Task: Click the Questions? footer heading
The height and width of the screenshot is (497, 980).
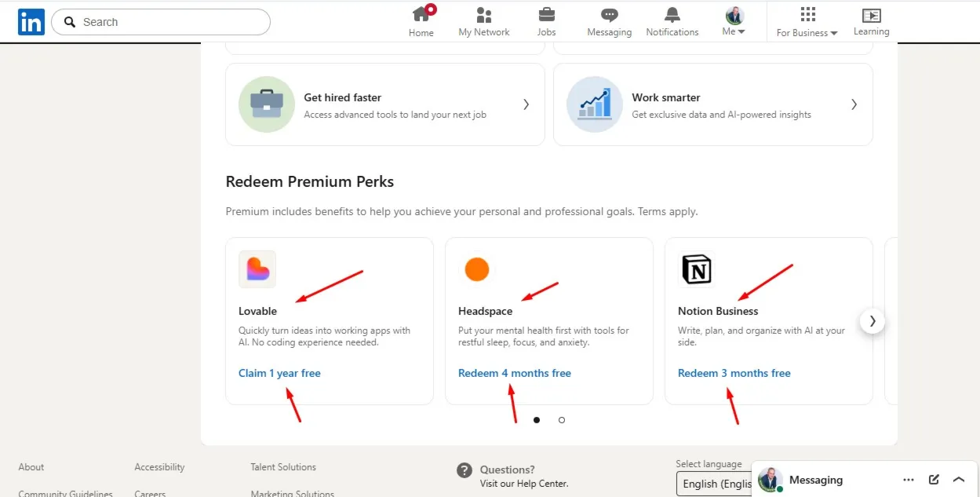Action: click(x=508, y=470)
